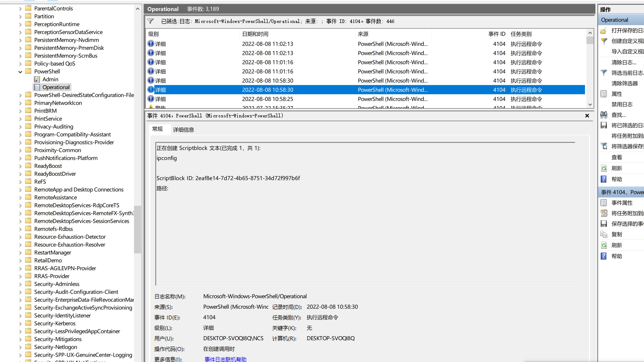Select the 常规 tab
This screenshot has width=644, height=362.
(157, 129)
